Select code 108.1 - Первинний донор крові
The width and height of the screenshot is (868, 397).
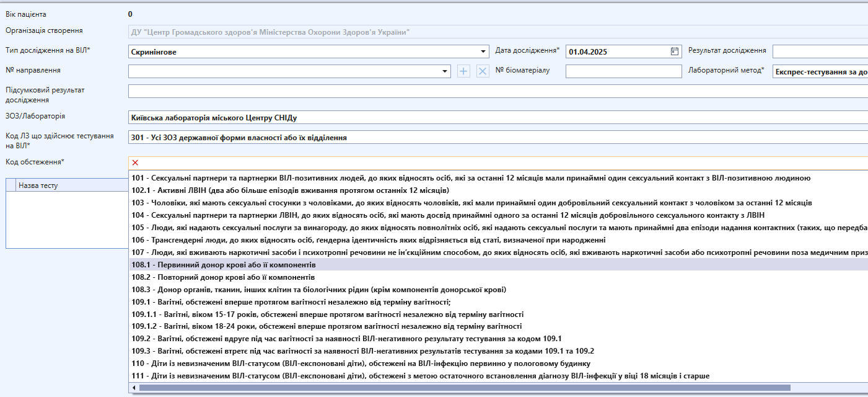pos(498,265)
